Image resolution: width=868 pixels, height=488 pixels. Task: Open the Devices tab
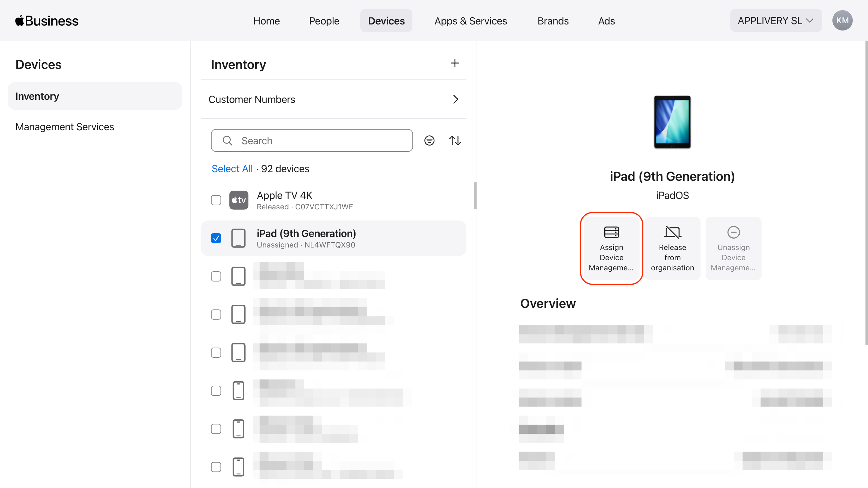tap(386, 21)
